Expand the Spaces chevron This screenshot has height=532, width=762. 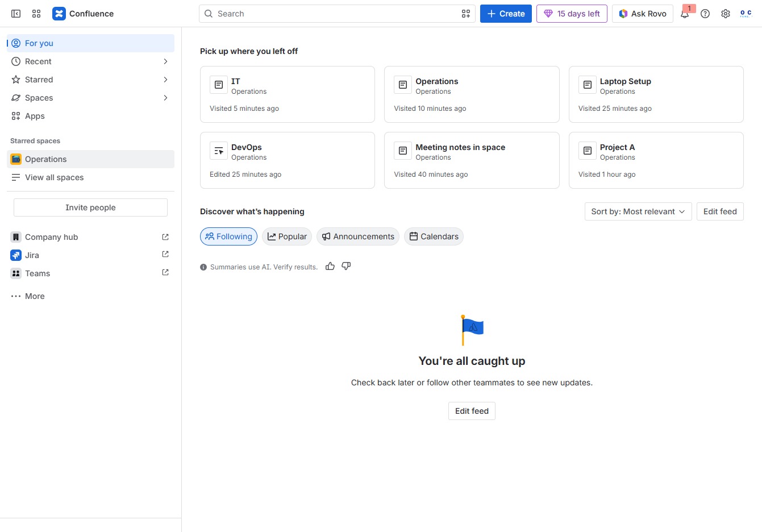pos(165,98)
